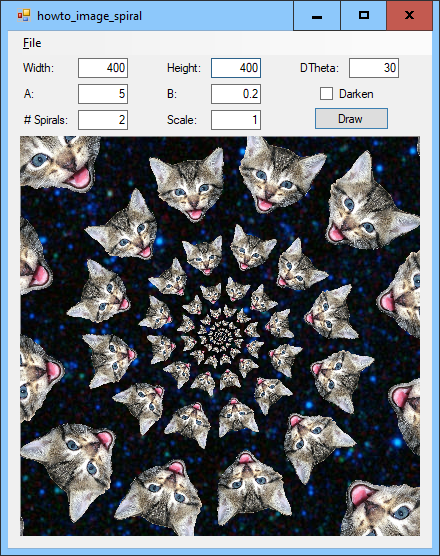Click the Scale: label
This screenshot has width=440, height=556.
click(182, 120)
